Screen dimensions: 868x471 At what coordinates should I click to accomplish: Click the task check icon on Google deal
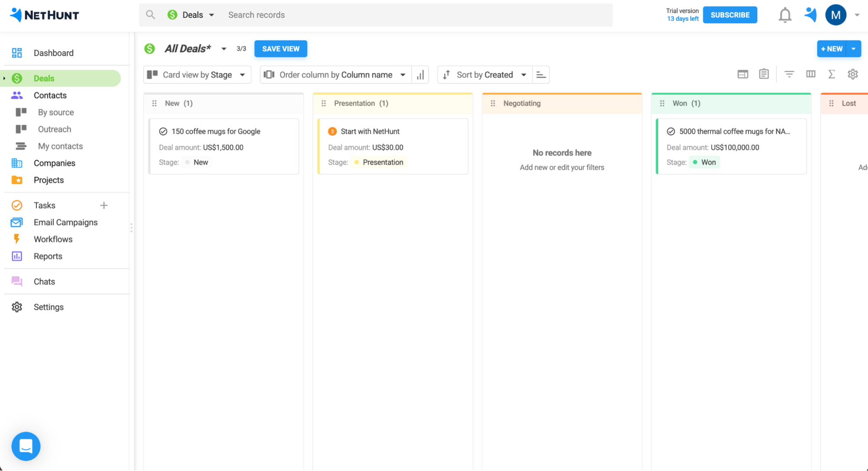pyautogui.click(x=163, y=131)
